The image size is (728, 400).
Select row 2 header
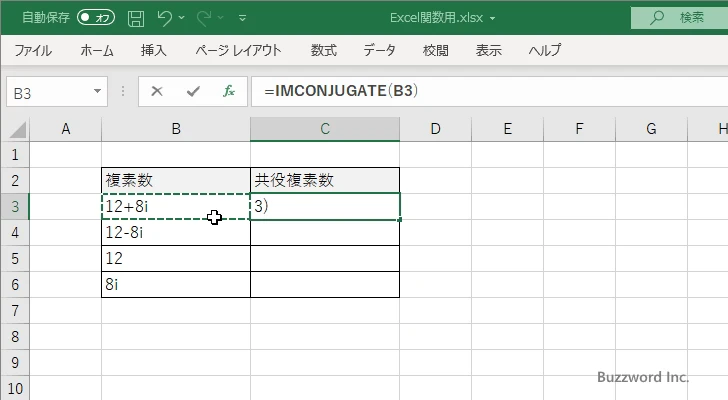click(x=15, y=181)
